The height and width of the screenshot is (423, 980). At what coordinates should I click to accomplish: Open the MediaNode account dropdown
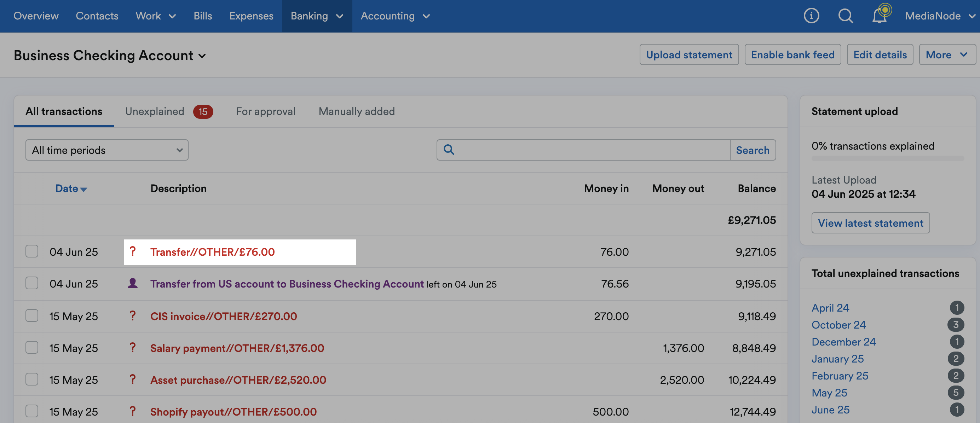coord(940,16)
